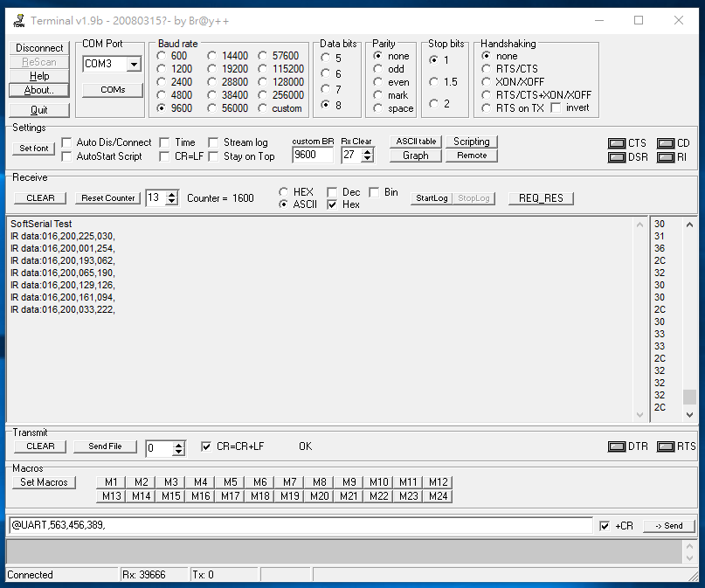705x588 pixels.
Task: Click inside the @UART transmit field
Action: [297, 525]
